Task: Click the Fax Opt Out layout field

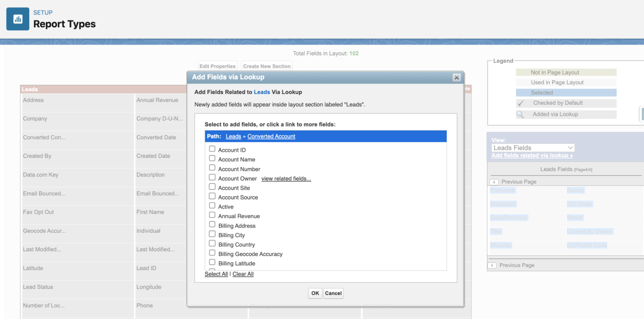Action: point(78,215)
